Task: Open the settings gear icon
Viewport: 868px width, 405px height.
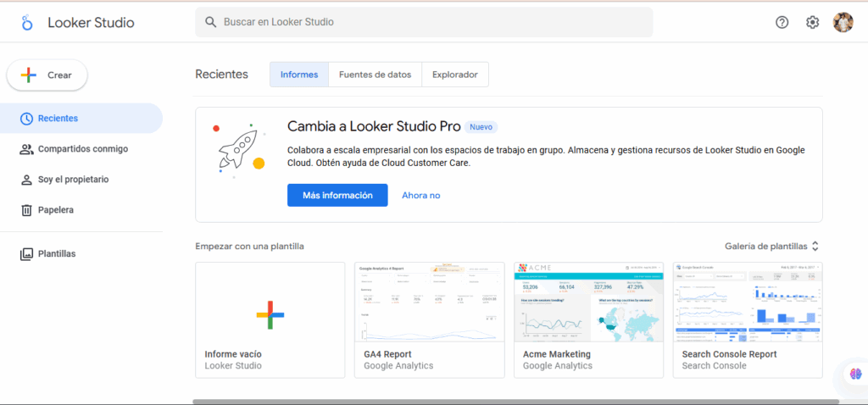Action: (812, 23)
